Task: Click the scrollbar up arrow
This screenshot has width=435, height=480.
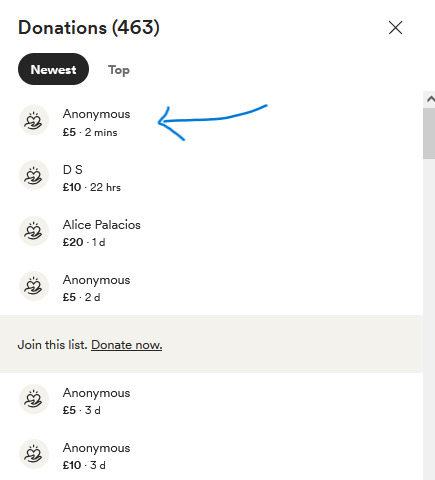Action: (x=430, y=99)
